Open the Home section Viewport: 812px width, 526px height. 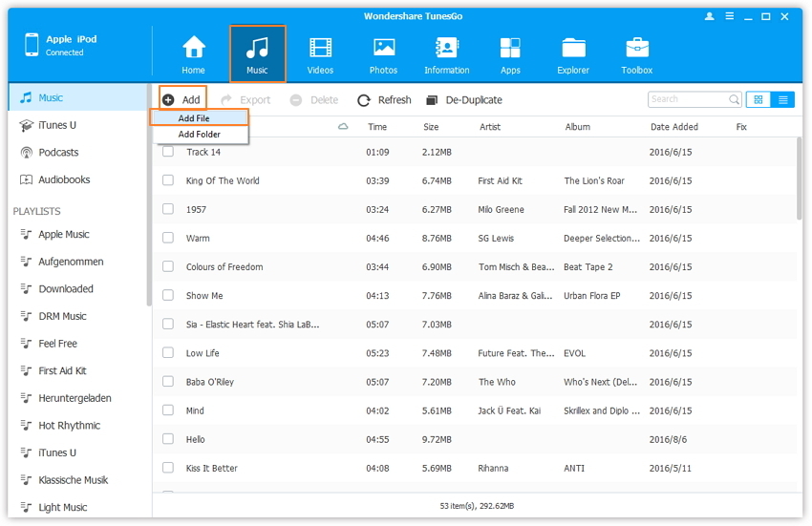tap(194, 54)
